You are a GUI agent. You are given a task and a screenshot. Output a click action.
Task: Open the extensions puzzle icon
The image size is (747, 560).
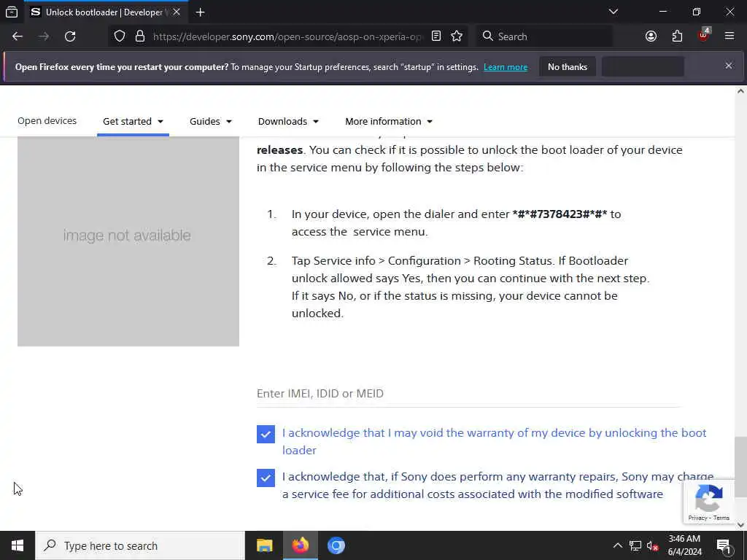coord(677,36)
